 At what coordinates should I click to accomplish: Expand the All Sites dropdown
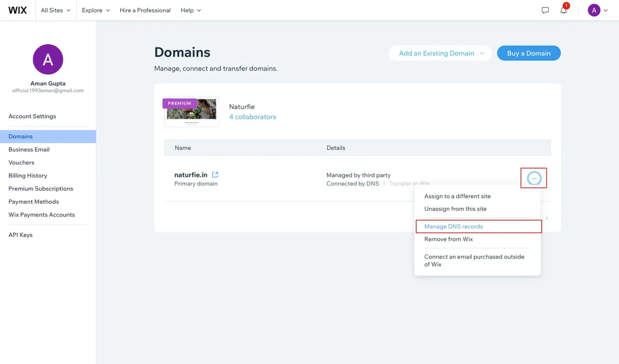click(x=56, y=10)
